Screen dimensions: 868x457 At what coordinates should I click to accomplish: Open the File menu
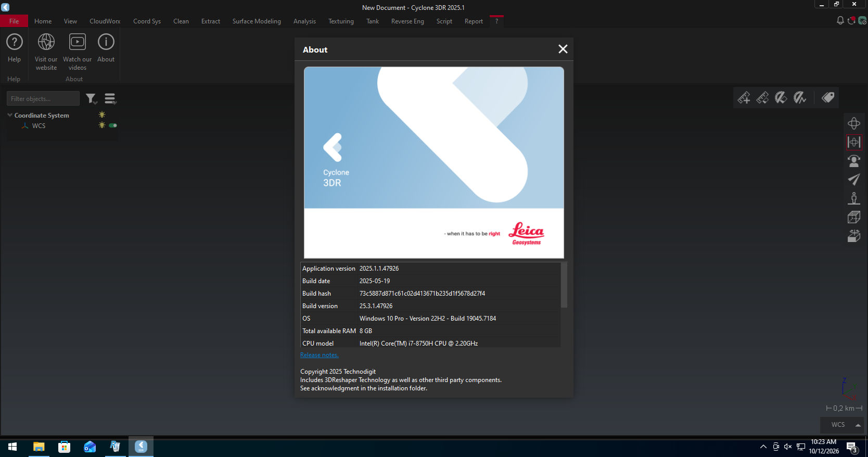tap(14, 21)
